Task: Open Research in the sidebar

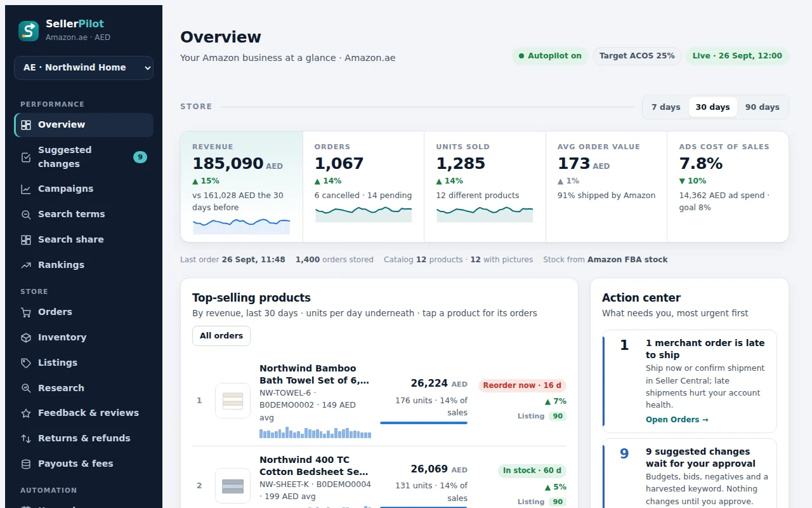Action: click(84, 388)
